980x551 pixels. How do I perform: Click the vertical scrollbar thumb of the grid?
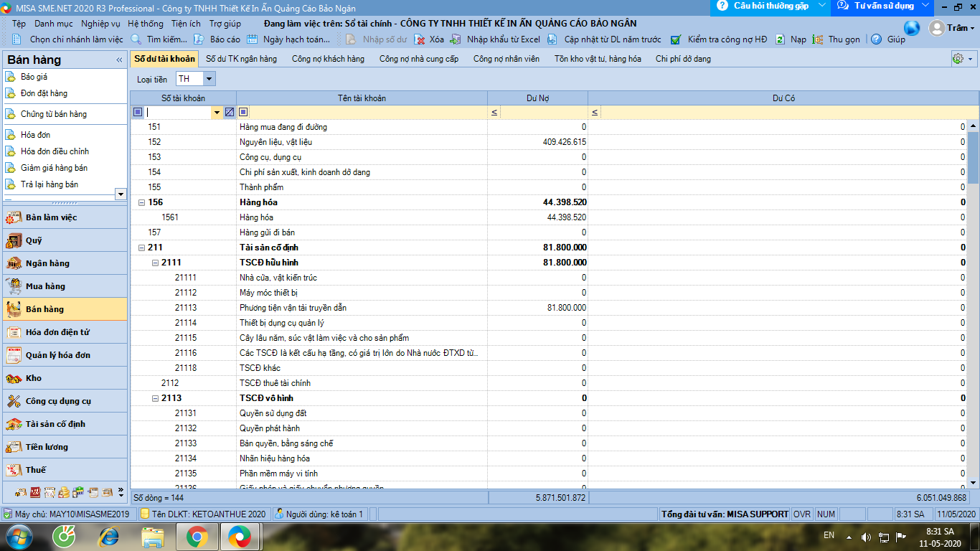click(x=974, y=158)
